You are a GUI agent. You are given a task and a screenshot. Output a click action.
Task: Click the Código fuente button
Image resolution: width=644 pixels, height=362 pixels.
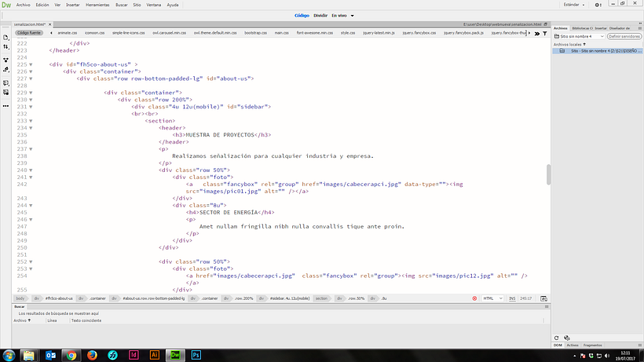(x=29, y=33)
